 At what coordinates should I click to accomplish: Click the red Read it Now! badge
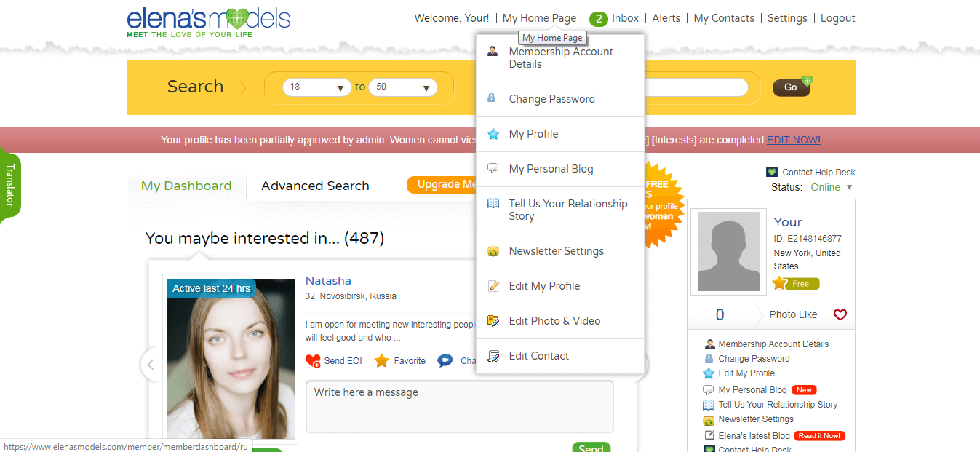click(818, 436)
